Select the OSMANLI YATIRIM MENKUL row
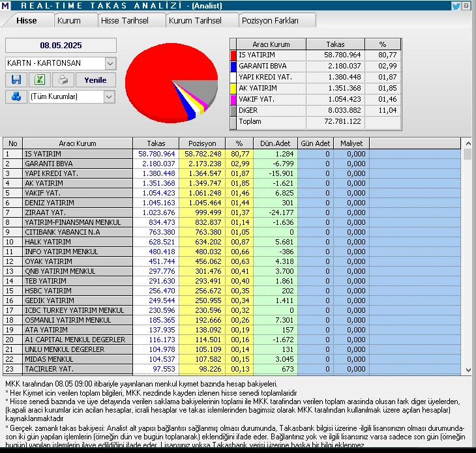Viewport: 476px width, 453px height. (x=232, y=320)
